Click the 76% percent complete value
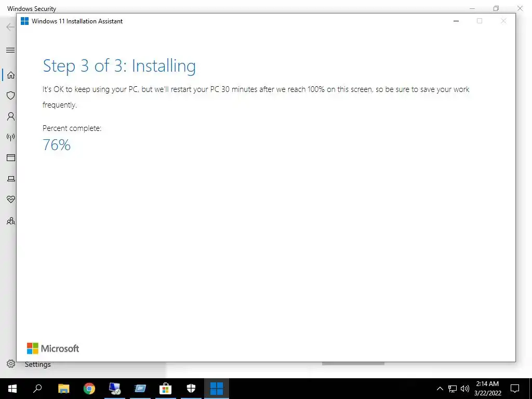532x399 pixels. (x=57, y=145)
